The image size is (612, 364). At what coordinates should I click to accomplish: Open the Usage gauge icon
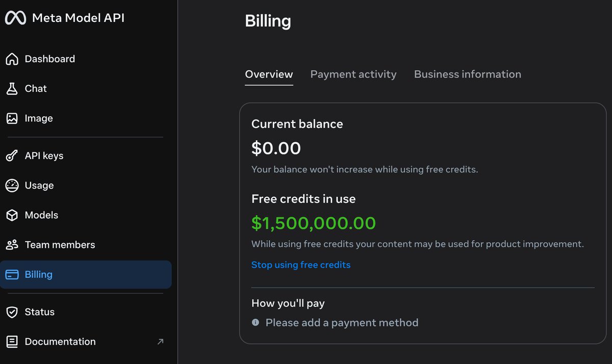[x=12, y=186]
